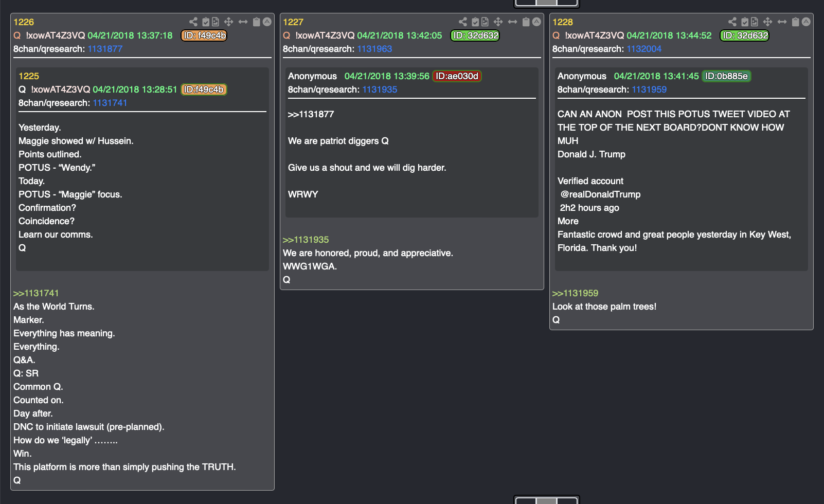Viewport: 824px width, 504px height.
Task: Click the green ID:0b885e badge
Action: click(726, 76)
